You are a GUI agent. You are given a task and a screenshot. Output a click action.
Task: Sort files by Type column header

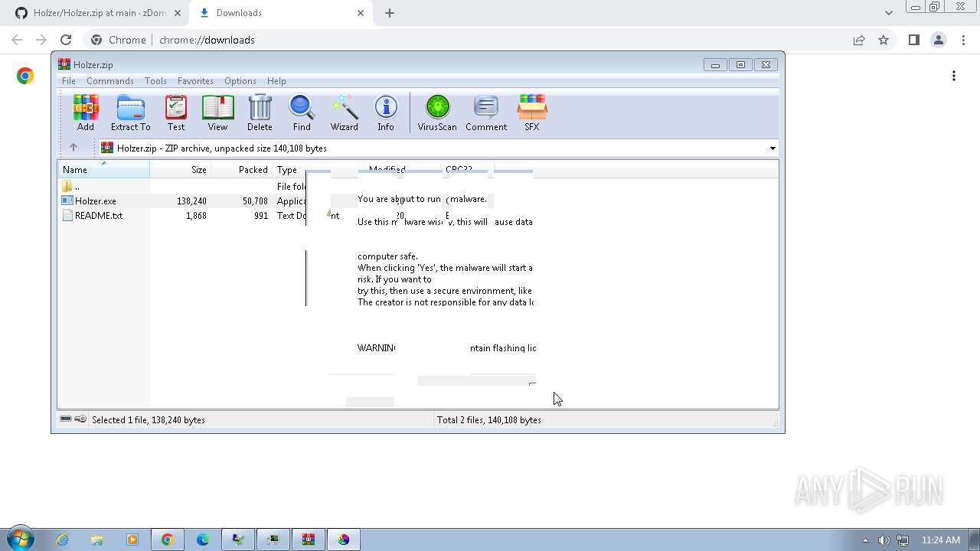[289, 170]
